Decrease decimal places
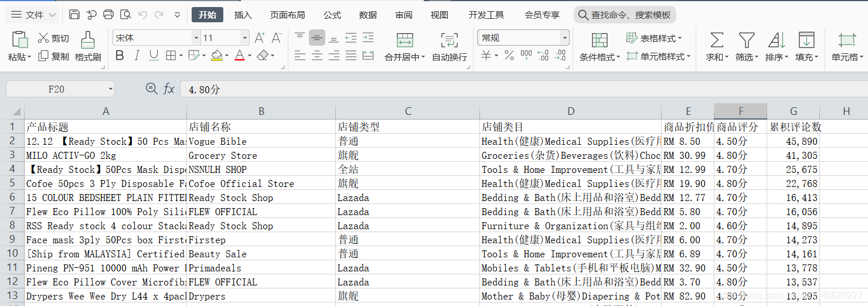Viewport: 868px width, 306px height. [560, 56]
